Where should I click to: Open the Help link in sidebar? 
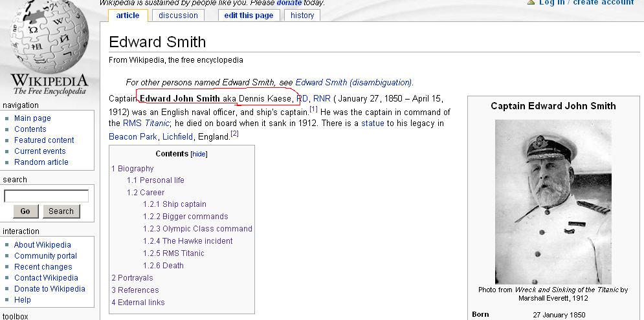pos(22,300)
